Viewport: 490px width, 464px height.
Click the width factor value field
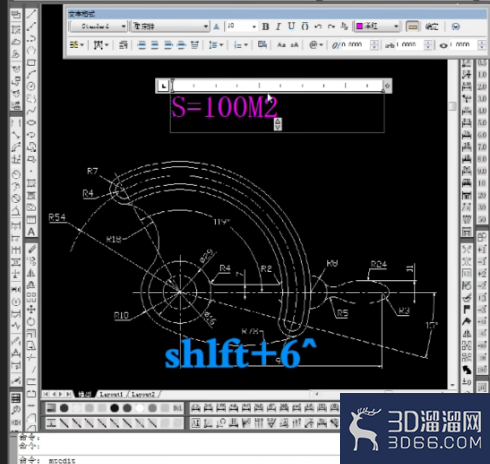coord(463,44)
